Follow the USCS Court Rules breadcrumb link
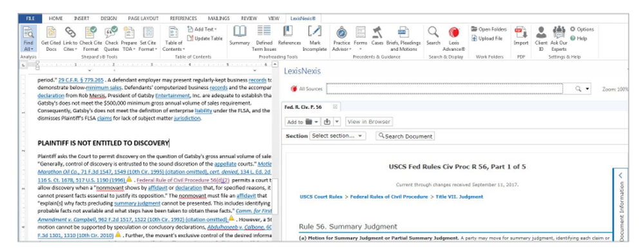644x252 pixels. point(321,197)
